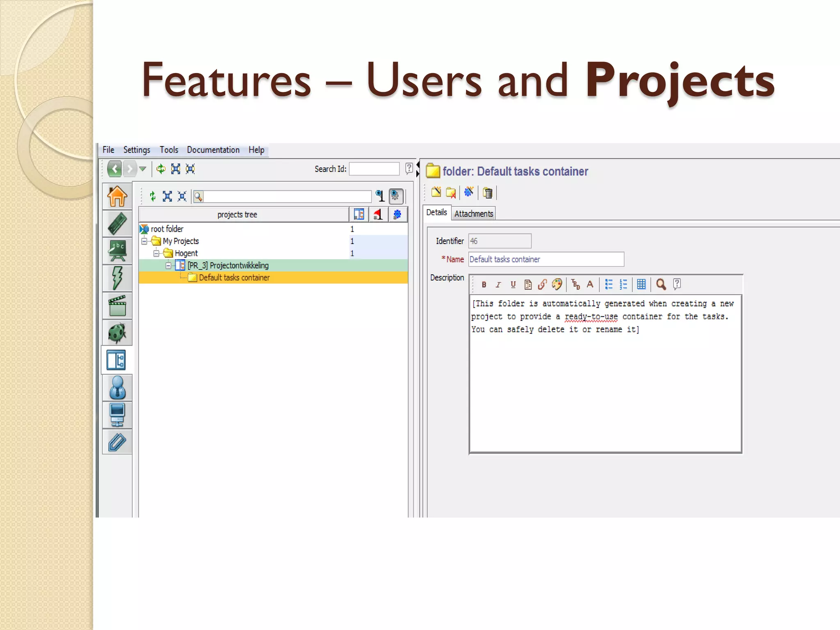Image resolution: width=840 pixels, height=630 pixels.
Task: Click the folder with red X icon
Action: 451,192
